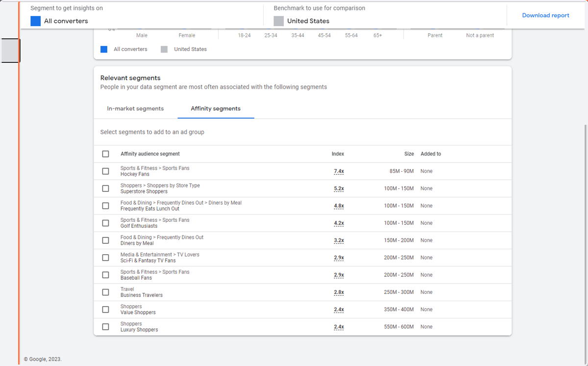The width and height of the screenshot is (588, 366).
Task: Click the Google 2023 copyright text
Action: tap(43, 359)
